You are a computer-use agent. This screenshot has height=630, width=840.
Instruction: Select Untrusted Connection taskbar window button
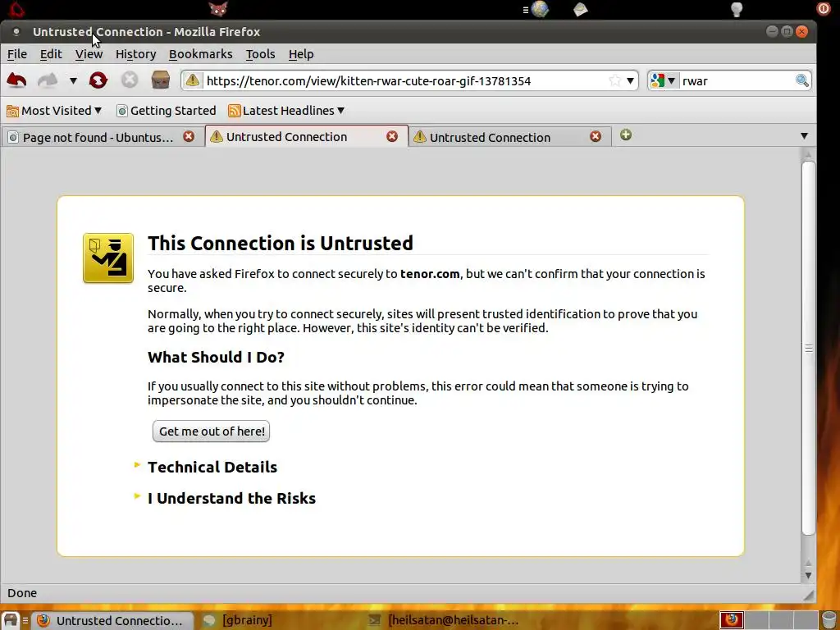click(x=112, y=620)
